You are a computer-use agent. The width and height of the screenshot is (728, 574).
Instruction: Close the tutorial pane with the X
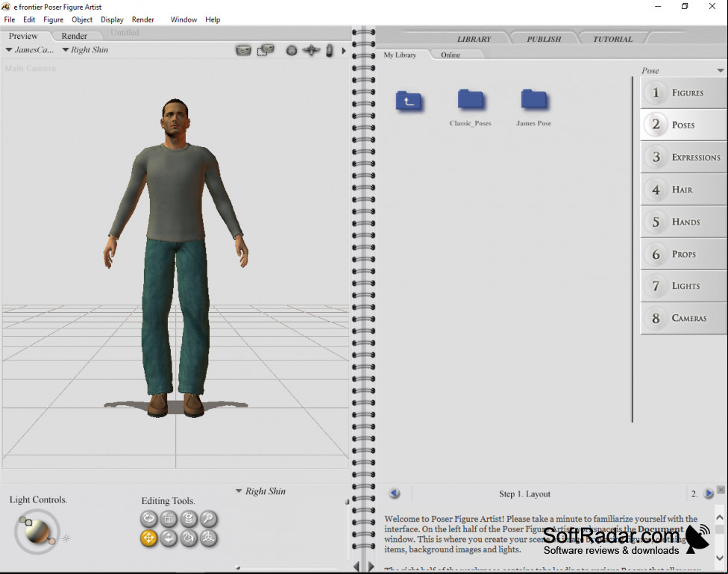[x=721, y=490]
